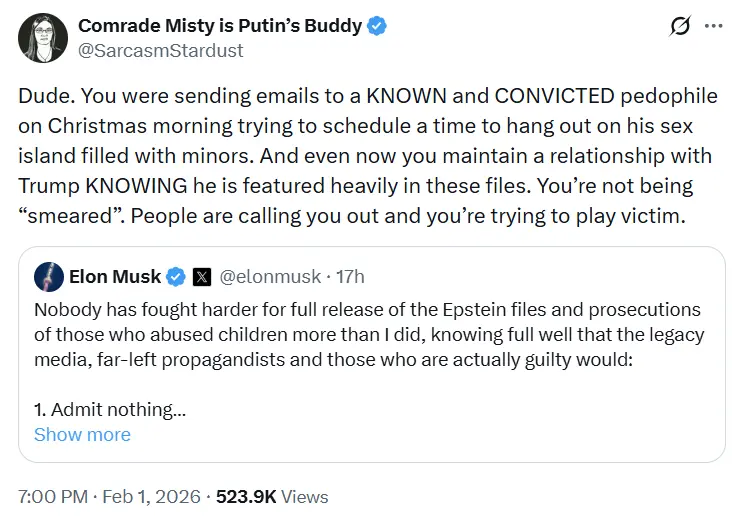
Task: Click the X affiliation badge by Elon Musk
Action: click(201, 277)
